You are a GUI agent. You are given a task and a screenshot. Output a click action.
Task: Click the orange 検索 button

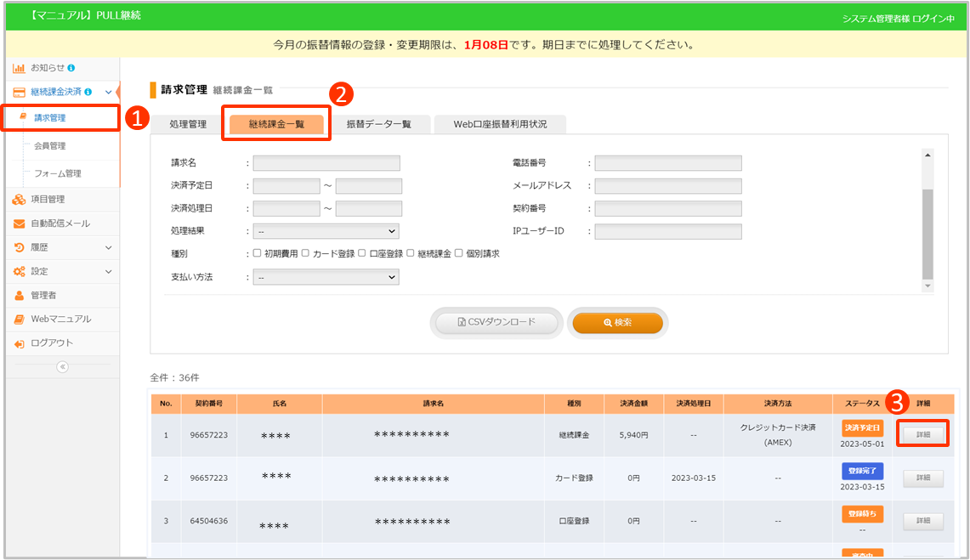click(617, 323)
